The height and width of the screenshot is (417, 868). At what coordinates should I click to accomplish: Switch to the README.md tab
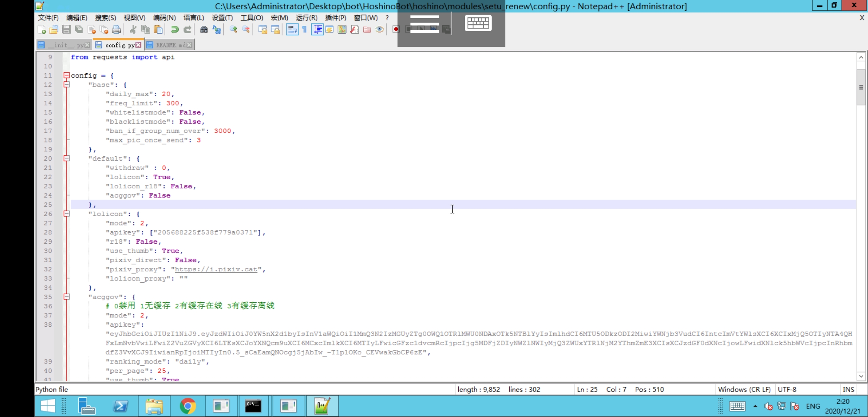(x=169, y=44)
